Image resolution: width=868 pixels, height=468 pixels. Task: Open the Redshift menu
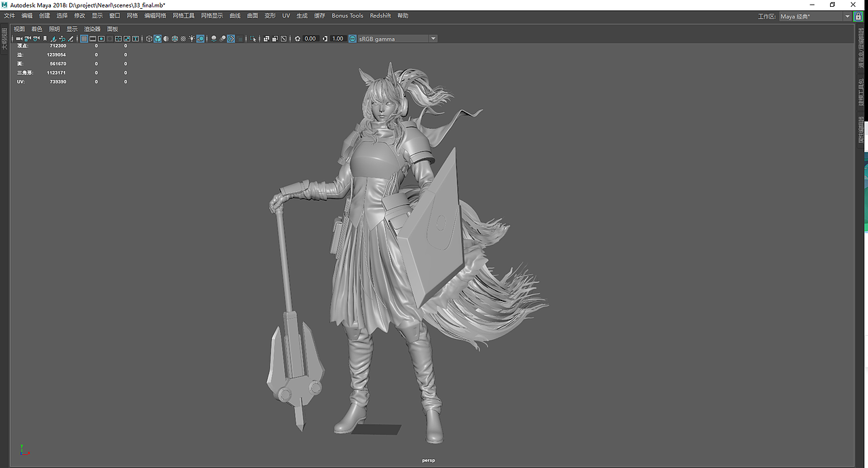[380, 16]
